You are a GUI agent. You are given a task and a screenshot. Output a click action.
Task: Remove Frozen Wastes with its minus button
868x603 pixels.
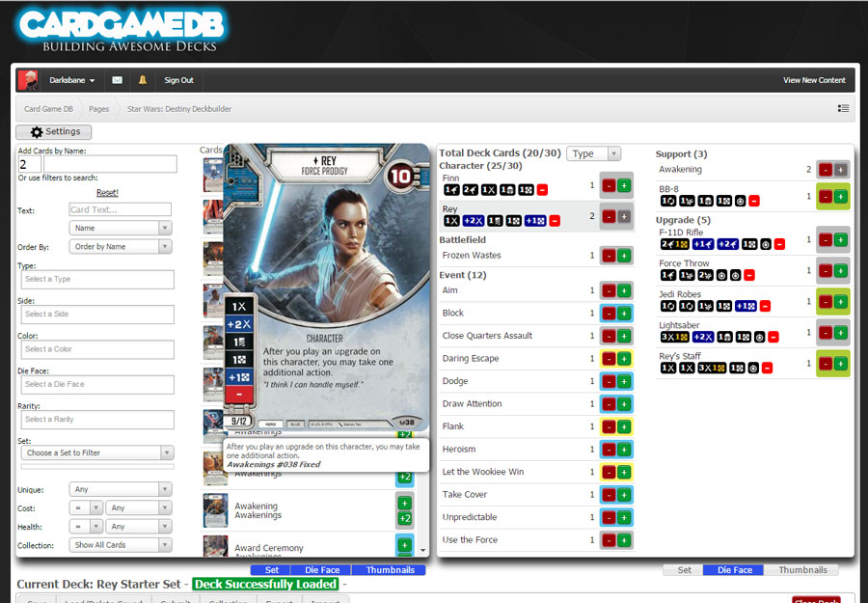[x=609, y=256]
